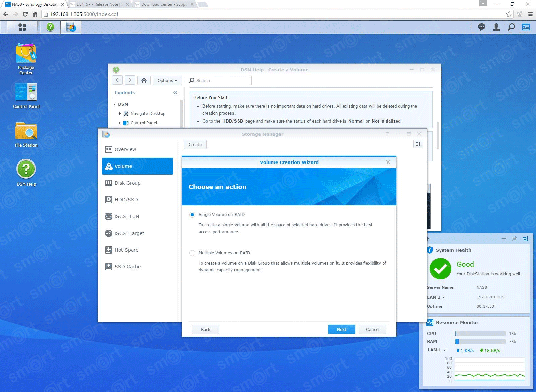Image resolution: width=536 pixels, height=392 pixels.
Task: Open DSM Help desktop icon
Action: click(26, 173)
